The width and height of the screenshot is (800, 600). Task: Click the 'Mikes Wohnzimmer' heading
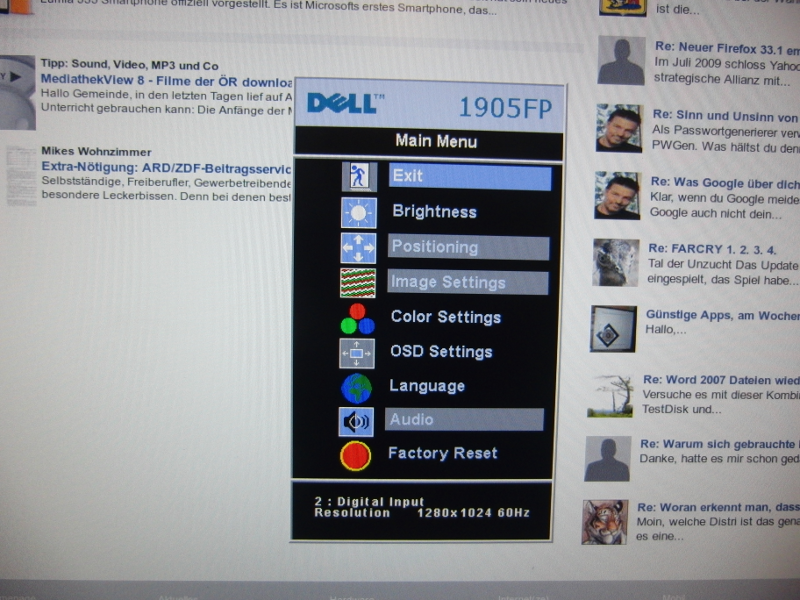click(96, 152)
